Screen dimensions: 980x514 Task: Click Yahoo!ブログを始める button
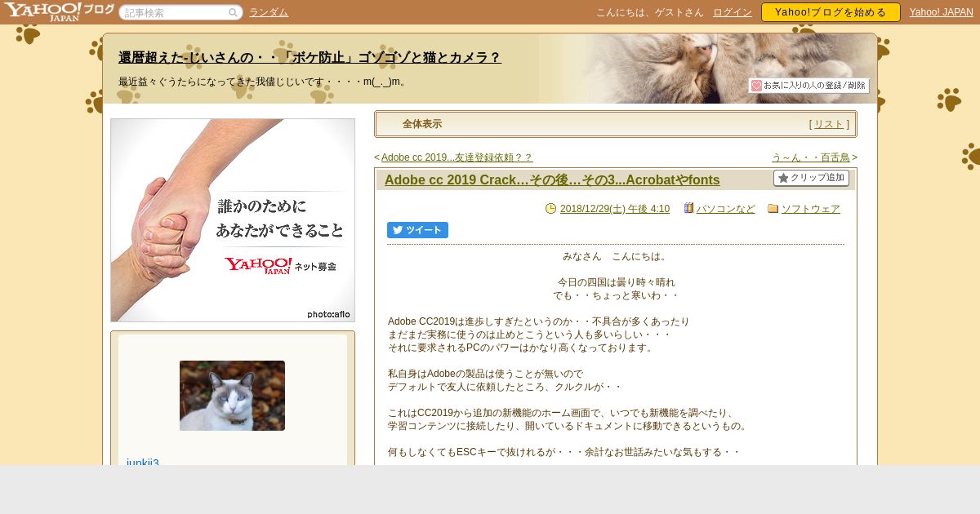click(x=831, y=12)
